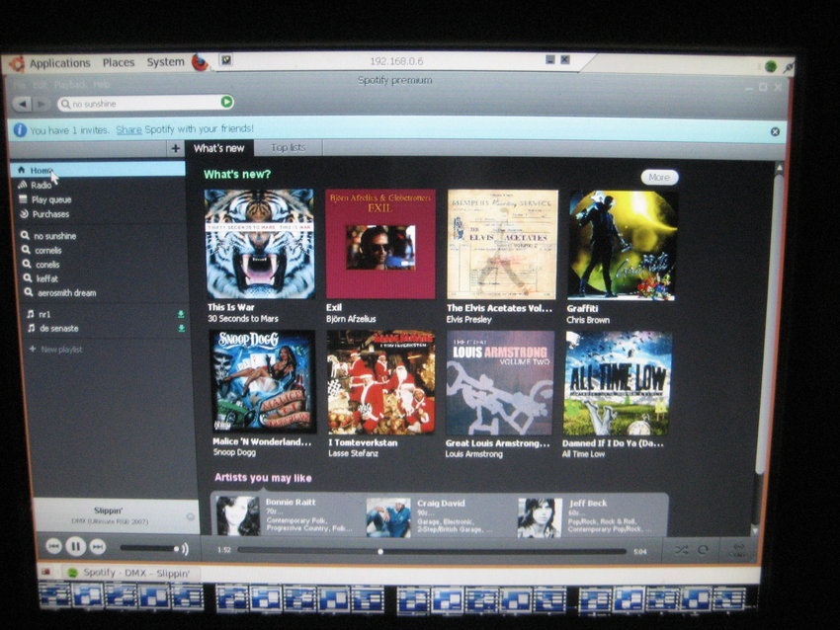Click the Björn Afzelius artist link
Screen dimensions: 840x630
coord(351,319)
